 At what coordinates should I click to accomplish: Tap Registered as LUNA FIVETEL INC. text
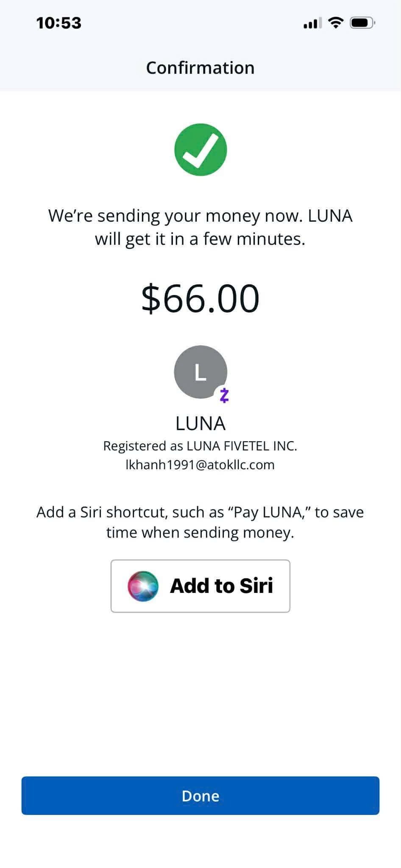click(x=200, y=446)
